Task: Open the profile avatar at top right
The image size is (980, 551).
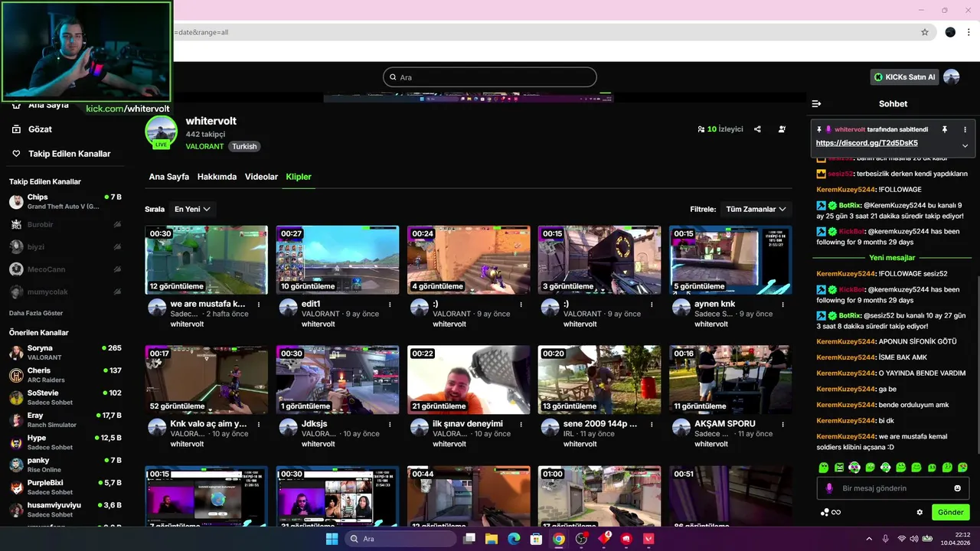Action: pos(951,77)
